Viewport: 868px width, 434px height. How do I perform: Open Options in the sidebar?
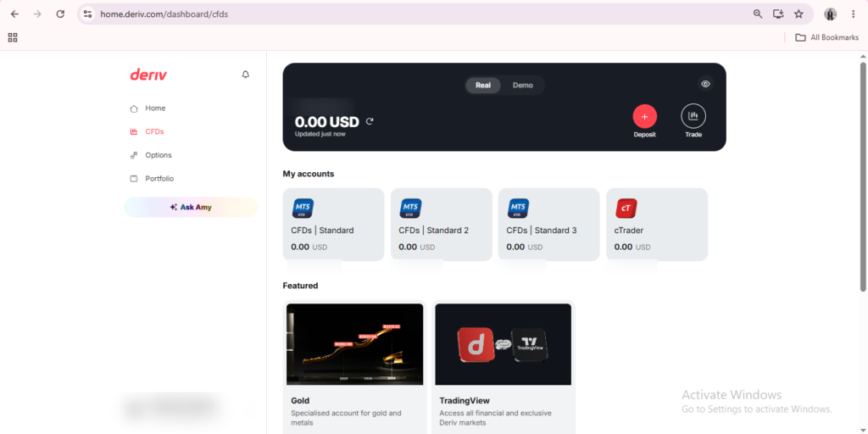pyautogui.click(x=159, y=156)
